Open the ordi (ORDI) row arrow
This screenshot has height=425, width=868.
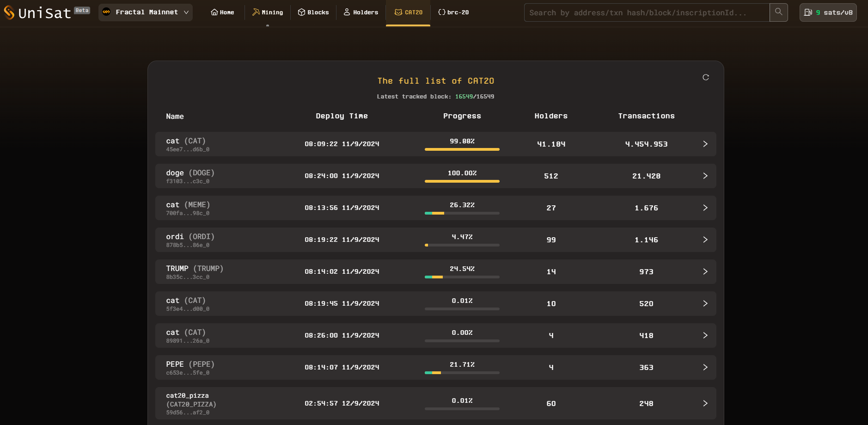pos(705,240)
